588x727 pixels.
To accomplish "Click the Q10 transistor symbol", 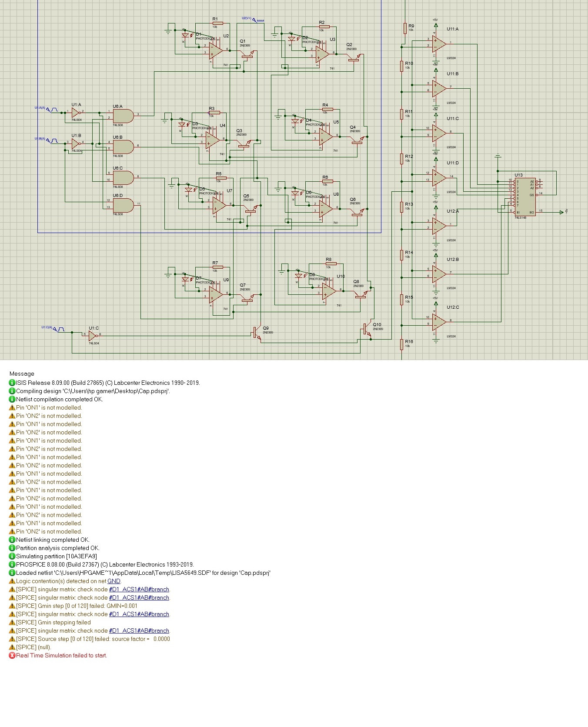I will 367,330.
